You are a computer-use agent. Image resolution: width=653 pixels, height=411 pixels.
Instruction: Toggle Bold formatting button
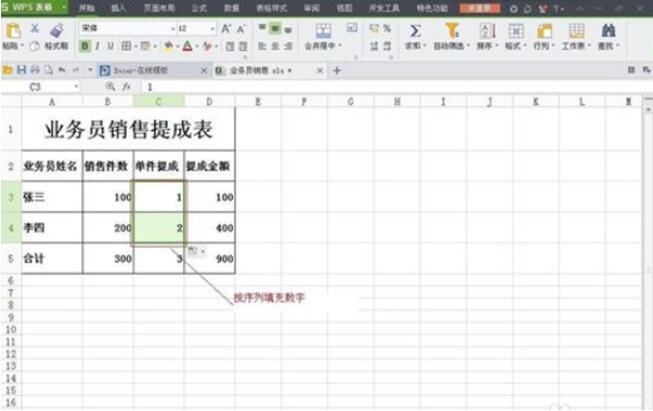(x=85, y=46)
